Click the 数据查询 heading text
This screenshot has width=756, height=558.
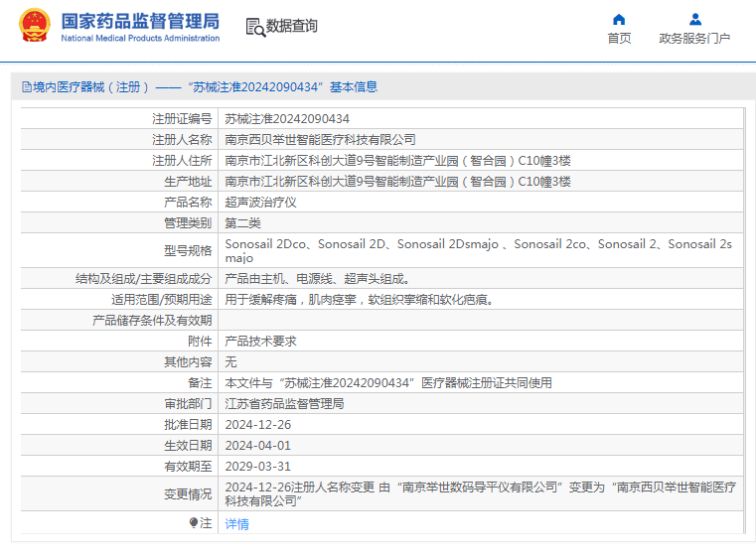click(292, 26)
